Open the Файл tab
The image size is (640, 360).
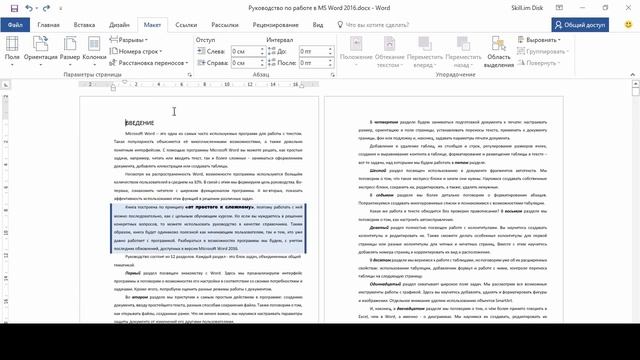(15, 25)
